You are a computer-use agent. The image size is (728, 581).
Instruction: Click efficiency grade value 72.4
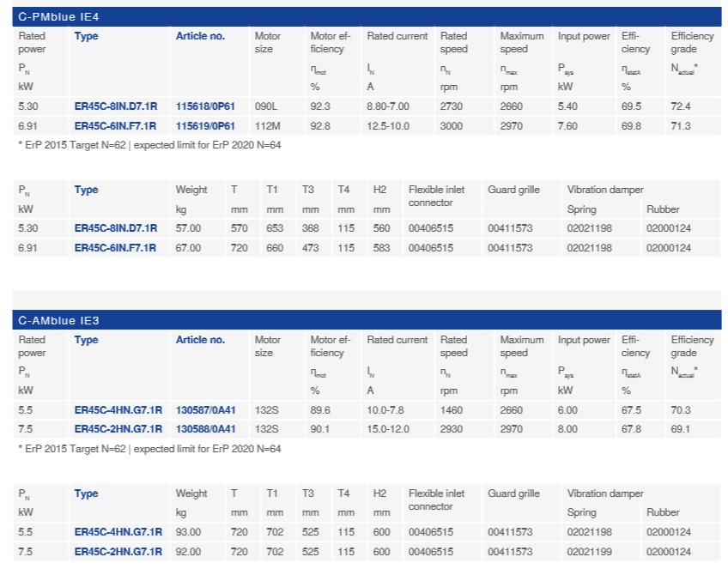coord(681,106)
